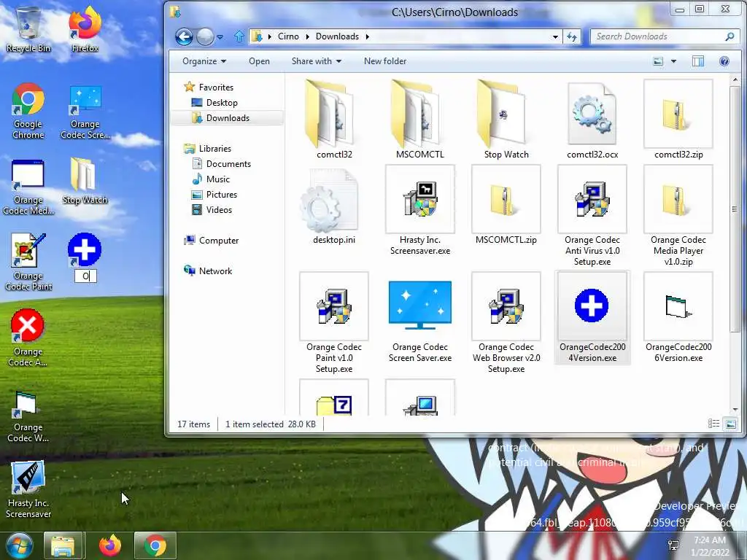The image size is (747, 560).
Task: Expand the breadcrumb arrow after Downloads
Action: point(368,36)
